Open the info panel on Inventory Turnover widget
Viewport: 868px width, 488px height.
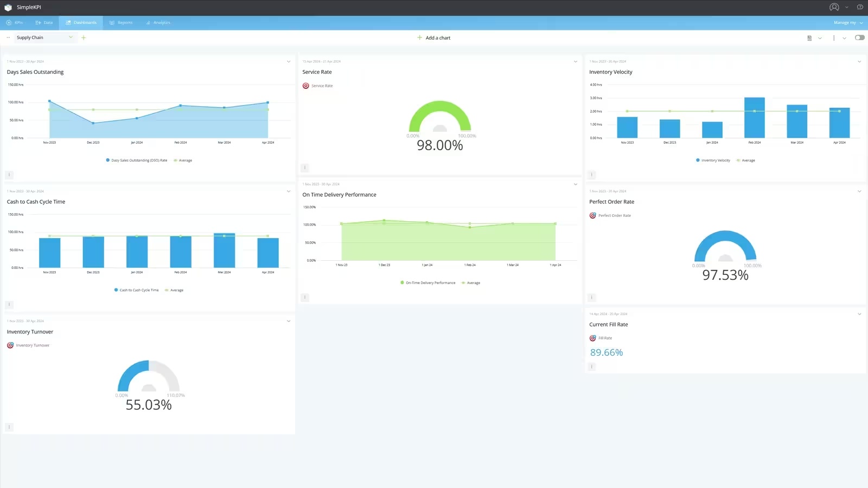tap(9, 427)
